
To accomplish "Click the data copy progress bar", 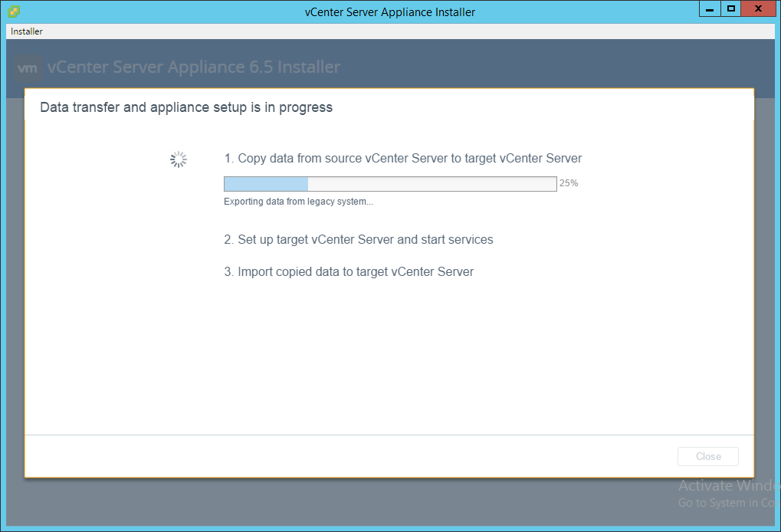I will [x=390, y=184].
